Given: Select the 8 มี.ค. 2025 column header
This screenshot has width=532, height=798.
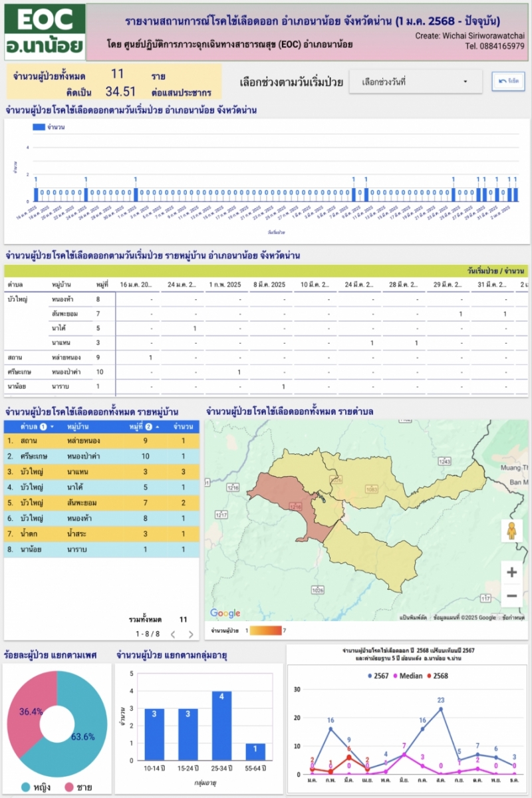Looking at the screenshot, I should point(269,285).
